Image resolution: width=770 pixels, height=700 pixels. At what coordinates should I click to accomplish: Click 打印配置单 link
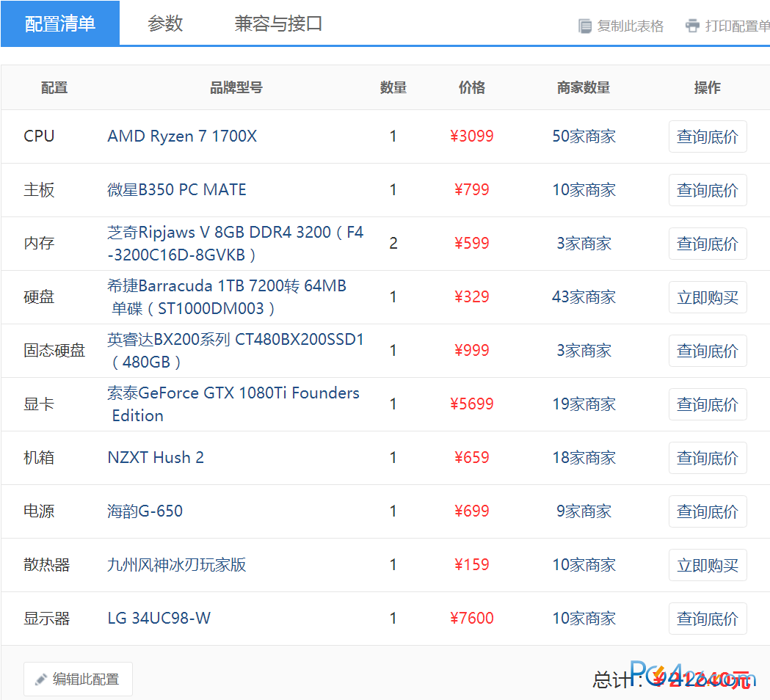[737, 26]
